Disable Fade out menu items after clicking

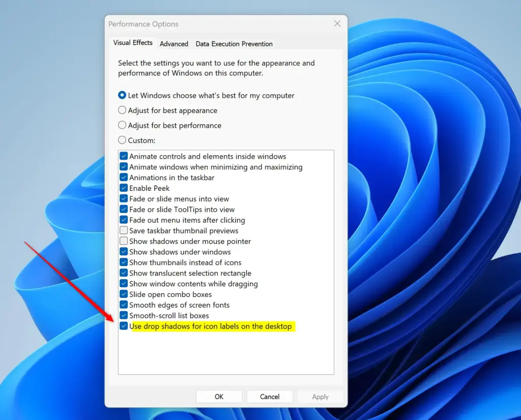pos(124,220)
